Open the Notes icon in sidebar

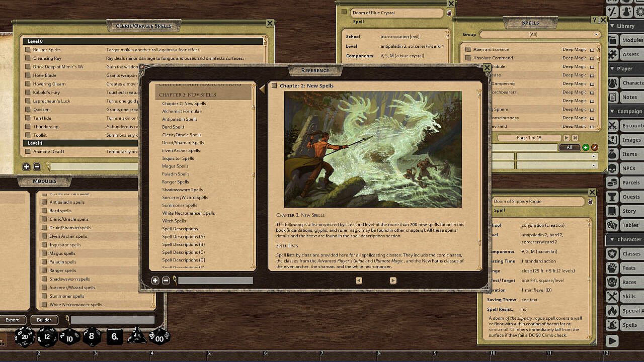[x=612, y=97]
